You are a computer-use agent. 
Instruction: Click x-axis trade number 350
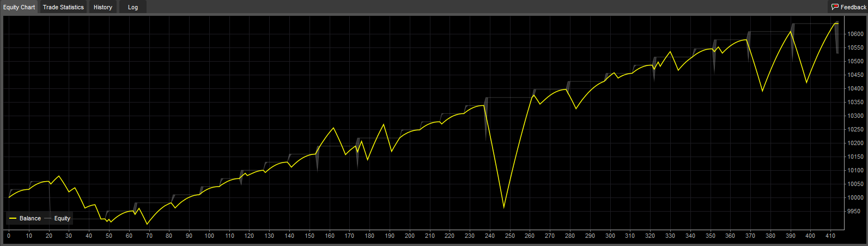710,236
